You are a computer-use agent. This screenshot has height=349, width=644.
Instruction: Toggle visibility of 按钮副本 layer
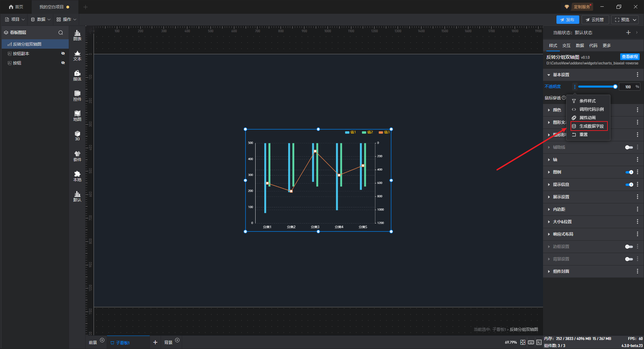(x=63, y=54)
